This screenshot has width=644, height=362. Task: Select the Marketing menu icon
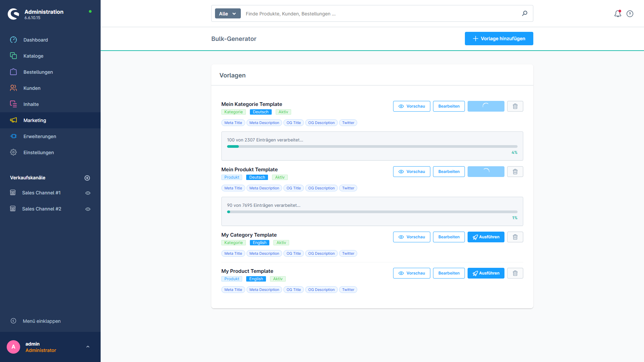(x=13, y=120)
